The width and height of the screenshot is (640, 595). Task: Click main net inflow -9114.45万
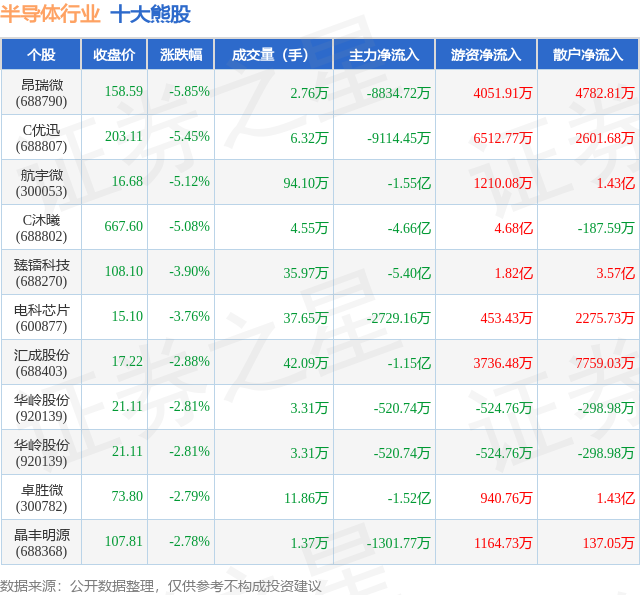(x=398, y=138)
